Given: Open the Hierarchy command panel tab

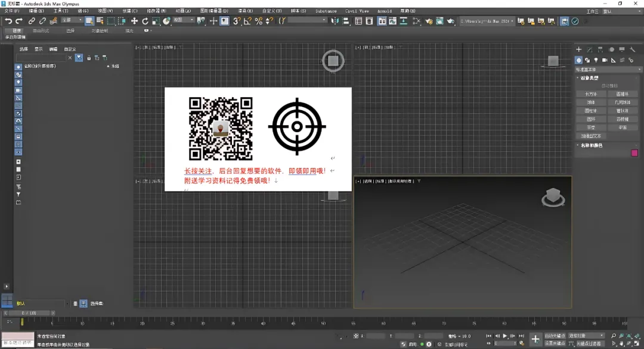Looking at the screenshot, I should point(600,49).
